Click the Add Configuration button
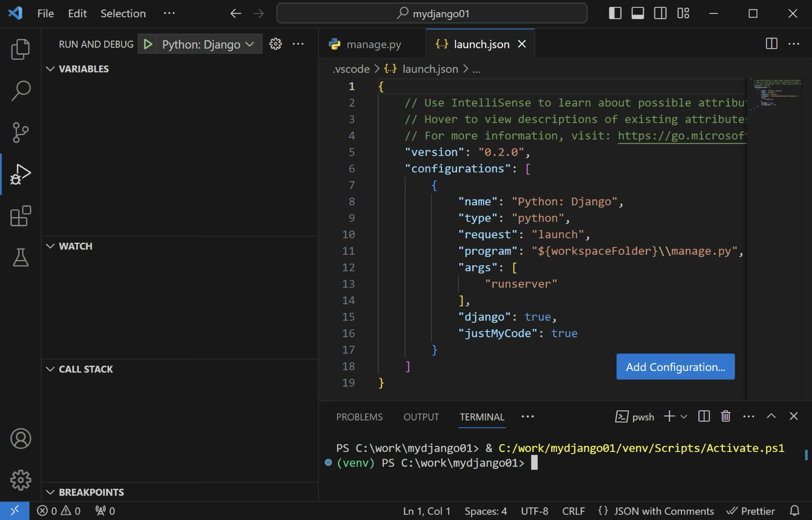This screenshot has width=812, height=520. 675,366
